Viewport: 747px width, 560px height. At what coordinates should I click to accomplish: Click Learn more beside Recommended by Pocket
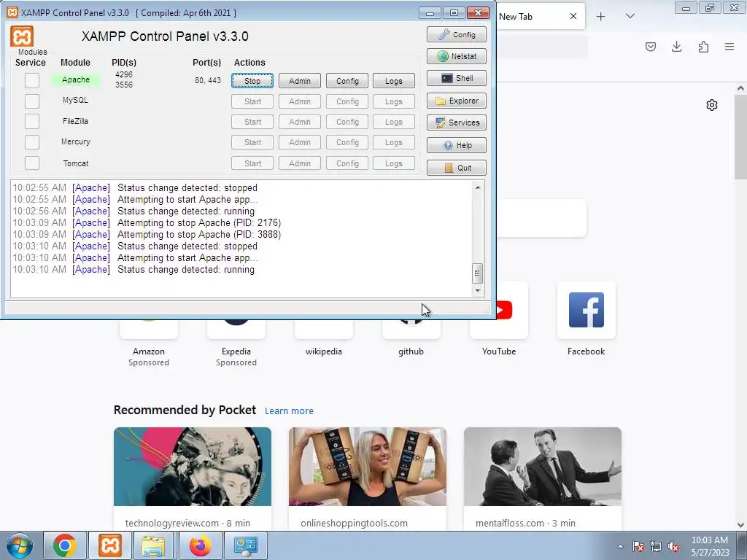pos(289,411)
